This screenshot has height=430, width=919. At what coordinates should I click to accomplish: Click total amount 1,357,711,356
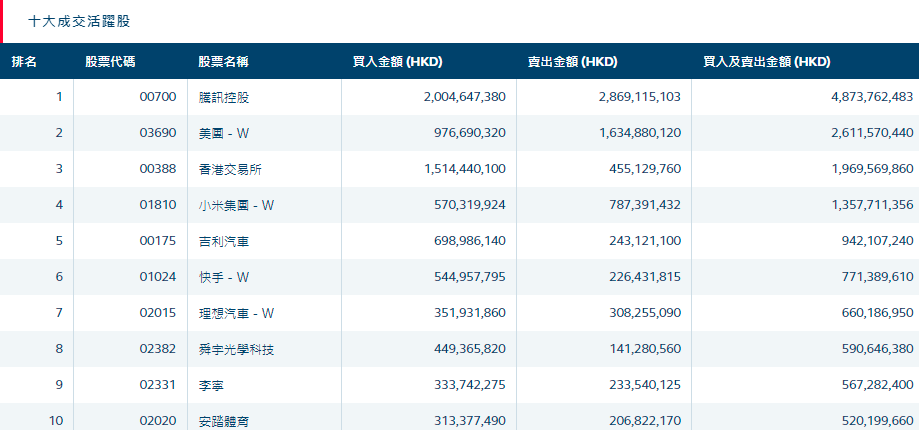[x=872, y=205]
